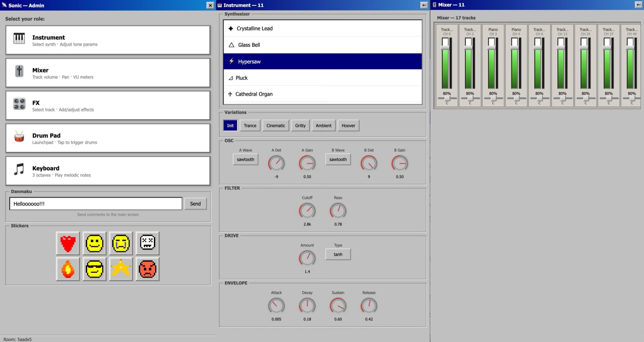
Task: Send the fire flame sticker
Action: 68,269
